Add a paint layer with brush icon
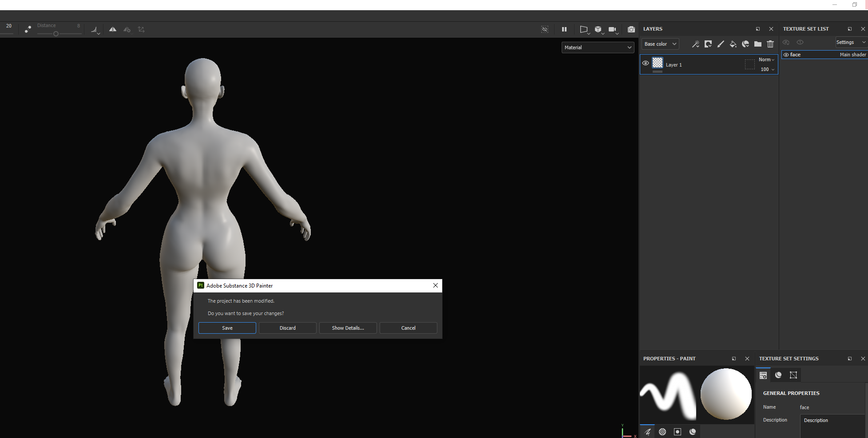Screen dimensions: 868x438 pos(721,44)
